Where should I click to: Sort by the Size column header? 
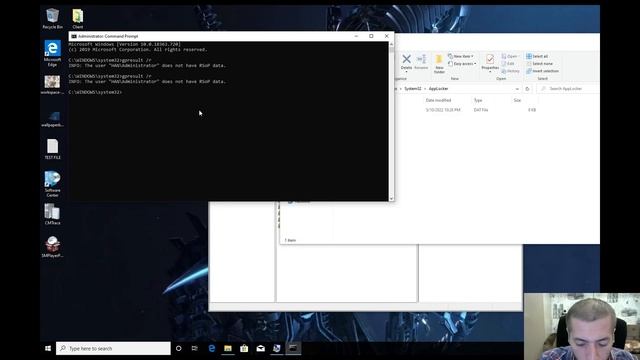click(x=517, y=100)
